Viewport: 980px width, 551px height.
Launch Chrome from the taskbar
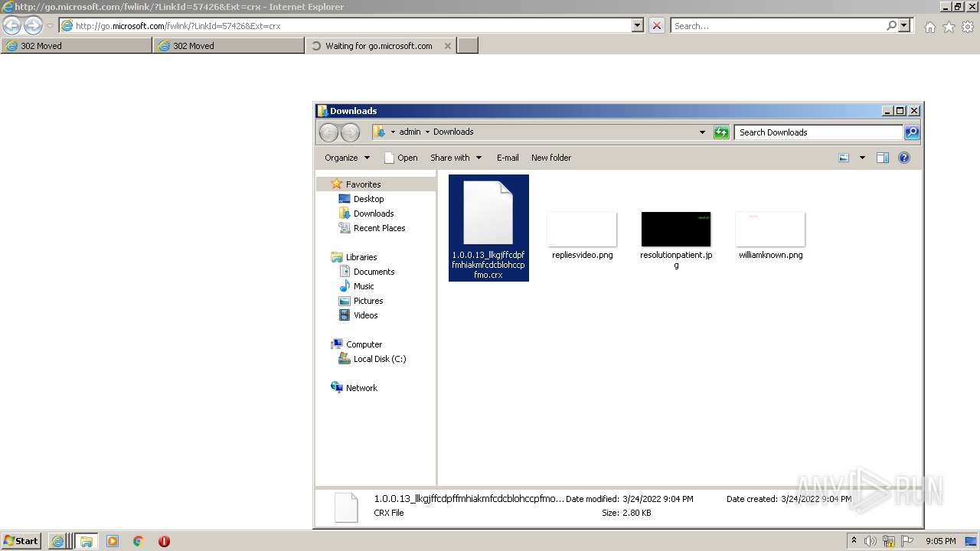click(x=139, y=541)
